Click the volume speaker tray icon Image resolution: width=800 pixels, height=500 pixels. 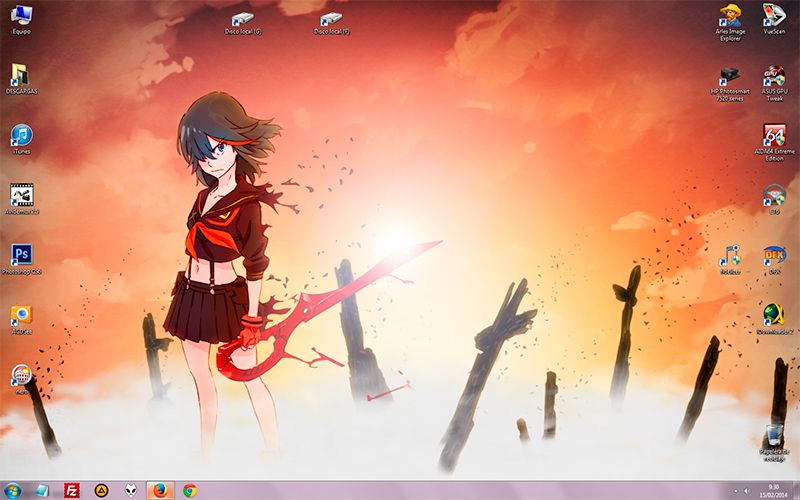point(747,491)
